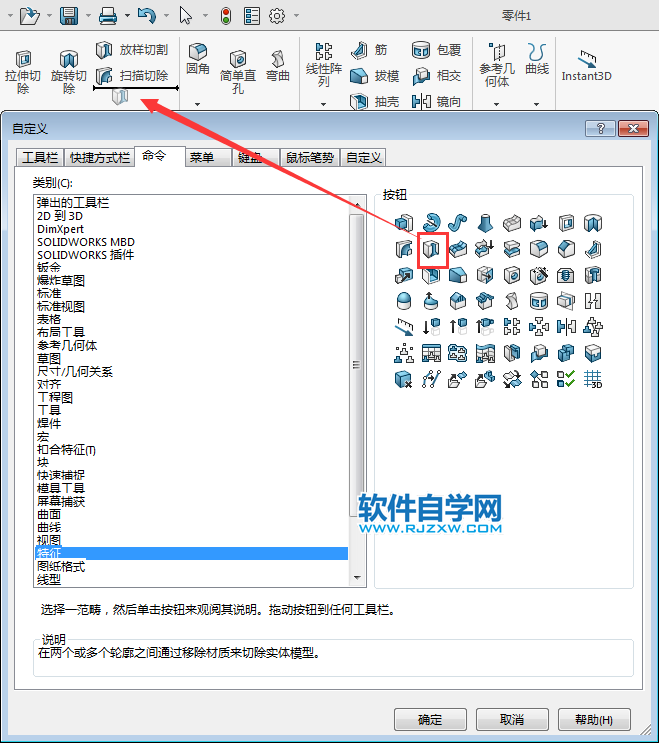Choose the Dome button icon
Viewport: 659px width, 743px height.
(404, 300)
